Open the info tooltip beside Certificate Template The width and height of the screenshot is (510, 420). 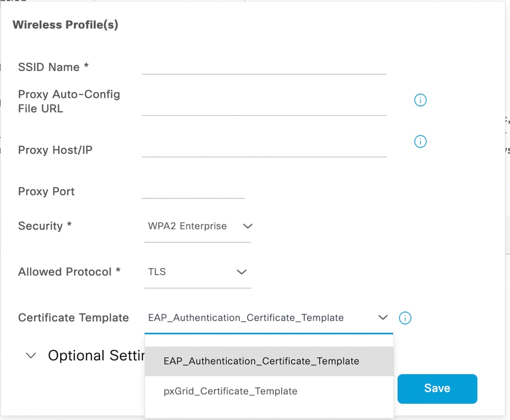point(405,318)
